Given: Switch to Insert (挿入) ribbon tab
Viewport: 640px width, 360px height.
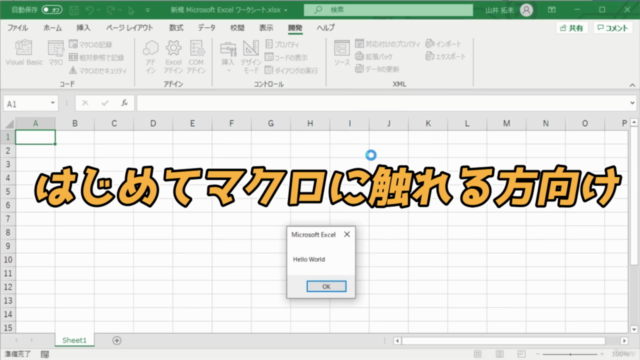Looking at the screenshot, I should [83, 28].
